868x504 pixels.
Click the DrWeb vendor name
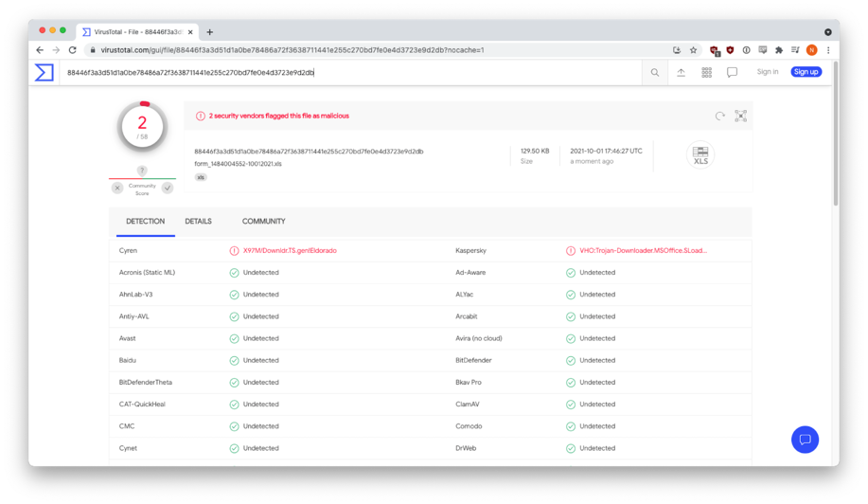tap(466, 449)
